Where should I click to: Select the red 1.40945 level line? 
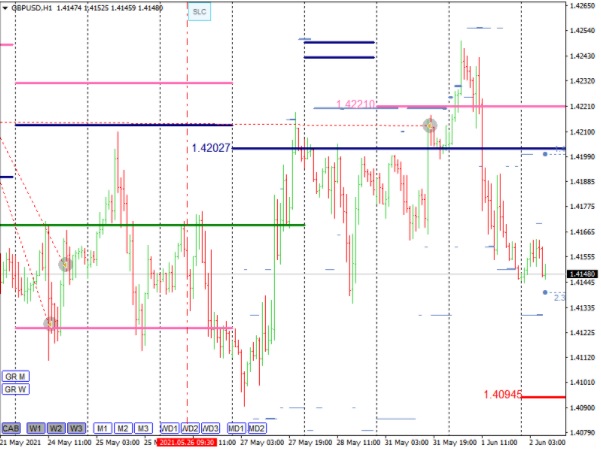(x=543, y=397)
